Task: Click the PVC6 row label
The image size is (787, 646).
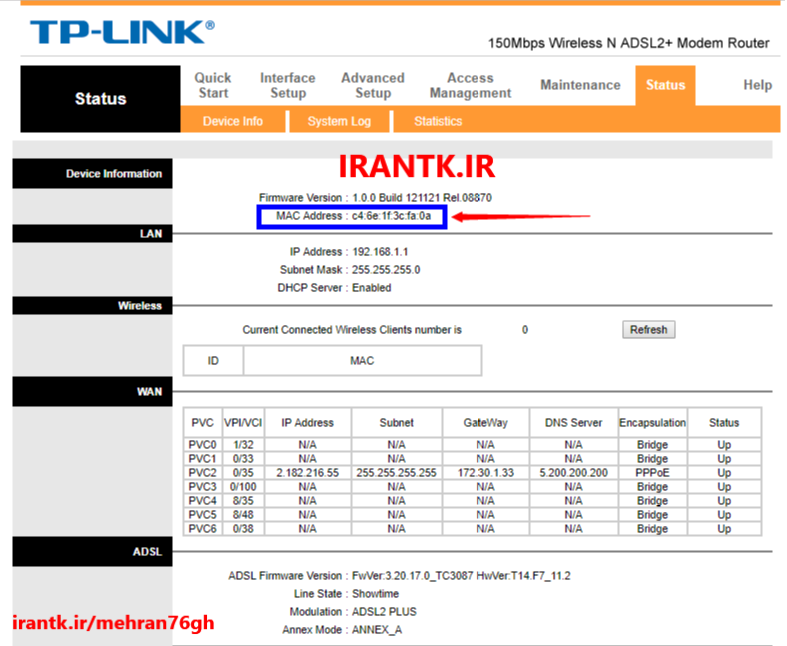Action: coord(202,529)
